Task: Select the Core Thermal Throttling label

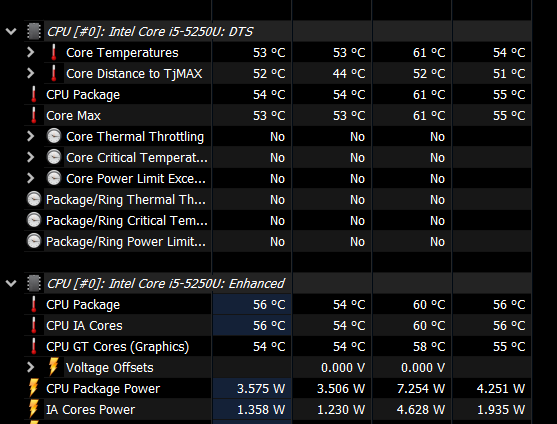Action: [x=135, y=136]
